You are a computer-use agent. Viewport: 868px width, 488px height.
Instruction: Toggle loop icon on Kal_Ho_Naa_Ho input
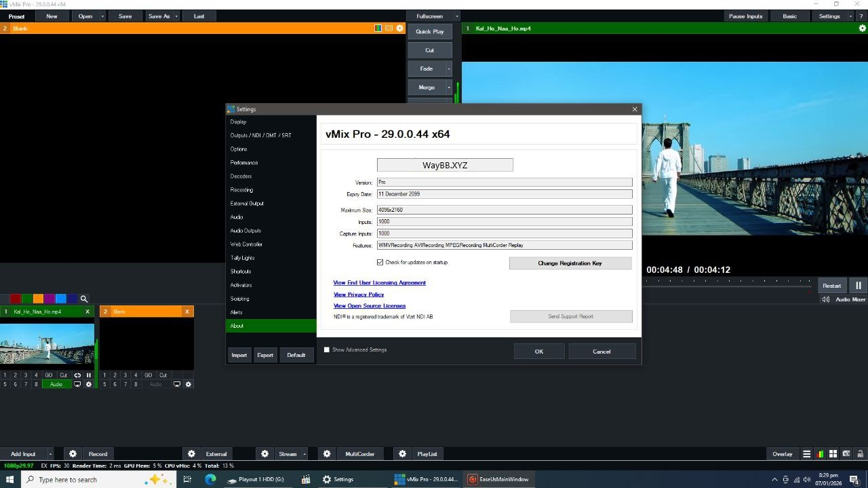click(x=77, y=375)
